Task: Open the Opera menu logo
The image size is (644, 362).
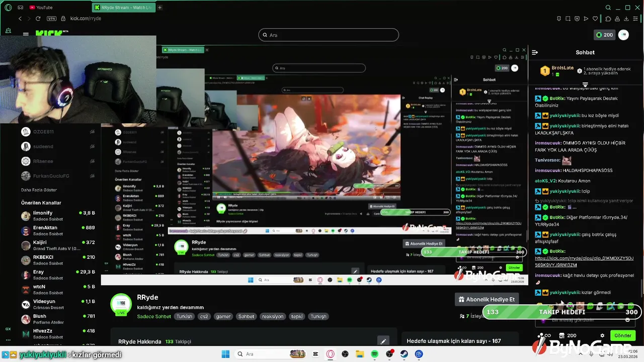Action: point(8,8)
